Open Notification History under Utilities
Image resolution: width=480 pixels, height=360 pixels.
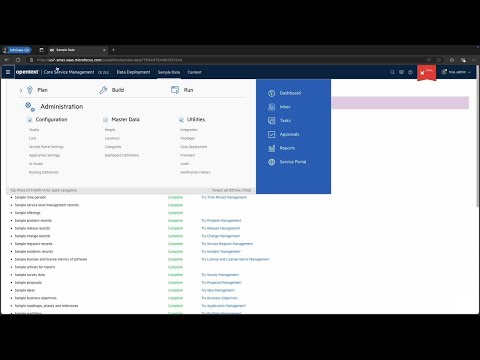[195, 172]
